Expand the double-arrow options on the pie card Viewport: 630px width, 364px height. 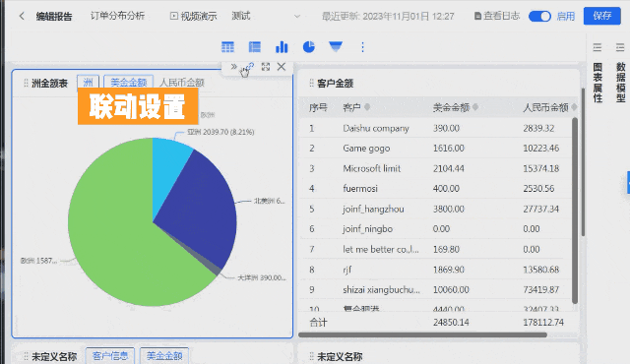point(234,67)
